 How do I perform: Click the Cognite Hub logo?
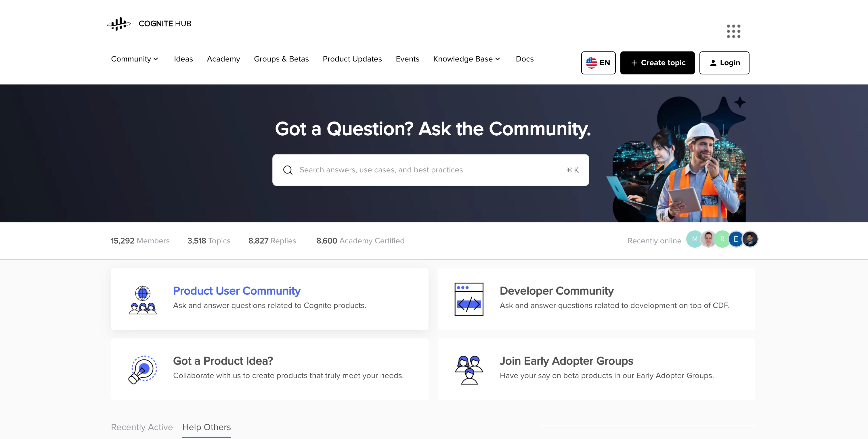[149, 24]
